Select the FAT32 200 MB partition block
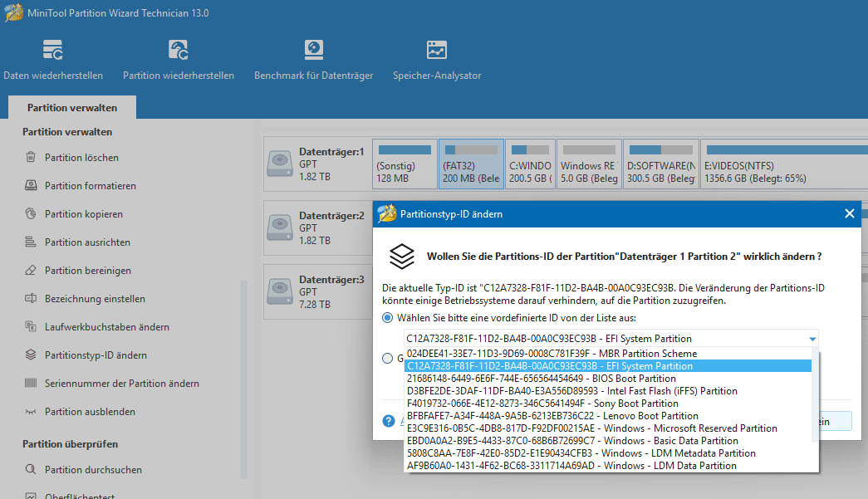 pos(471,164)
